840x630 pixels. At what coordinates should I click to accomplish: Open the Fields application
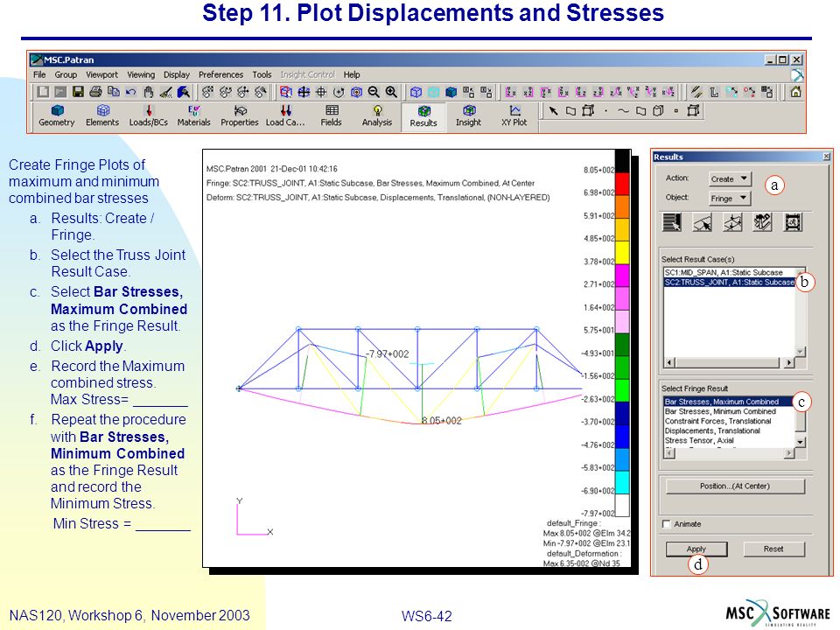pos(331,115)
